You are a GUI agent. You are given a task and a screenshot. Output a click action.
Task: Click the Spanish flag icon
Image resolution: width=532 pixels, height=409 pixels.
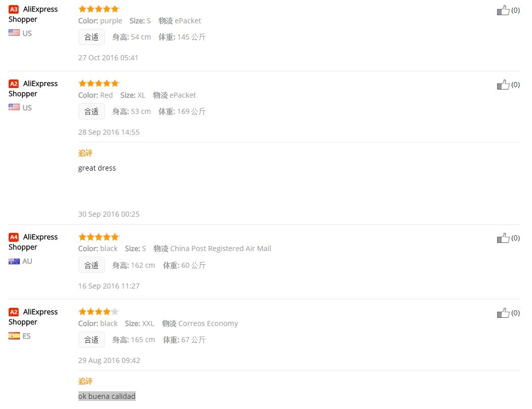(x=14, y=336)
